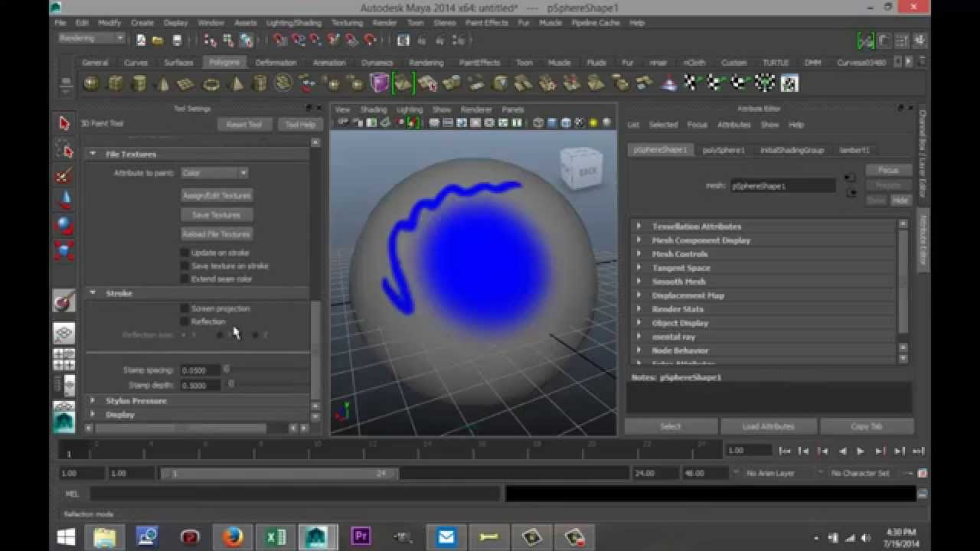Create a polygon sphere from shelf

(91, 83)
